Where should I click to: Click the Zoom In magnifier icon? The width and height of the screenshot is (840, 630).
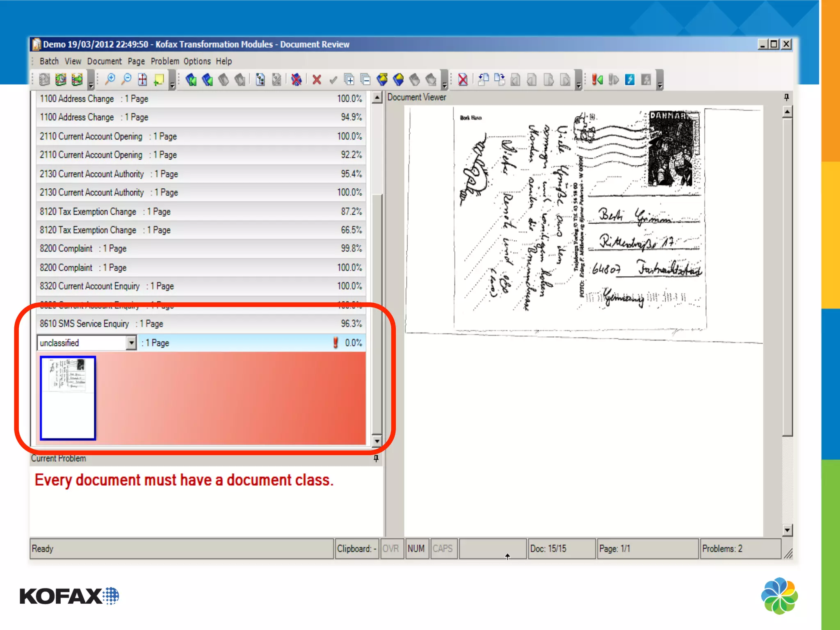click(x=110, y=79)
